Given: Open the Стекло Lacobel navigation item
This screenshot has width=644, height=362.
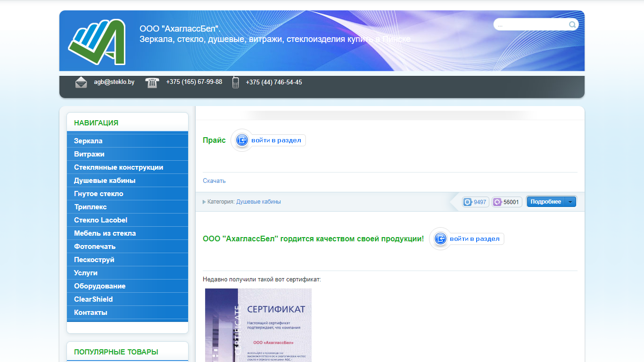Looking at the screenshot, I should (x=127, y=220).
